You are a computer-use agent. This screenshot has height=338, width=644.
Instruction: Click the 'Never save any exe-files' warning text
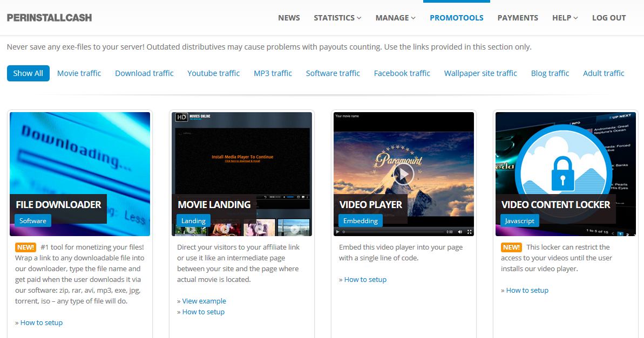[269, 47]
